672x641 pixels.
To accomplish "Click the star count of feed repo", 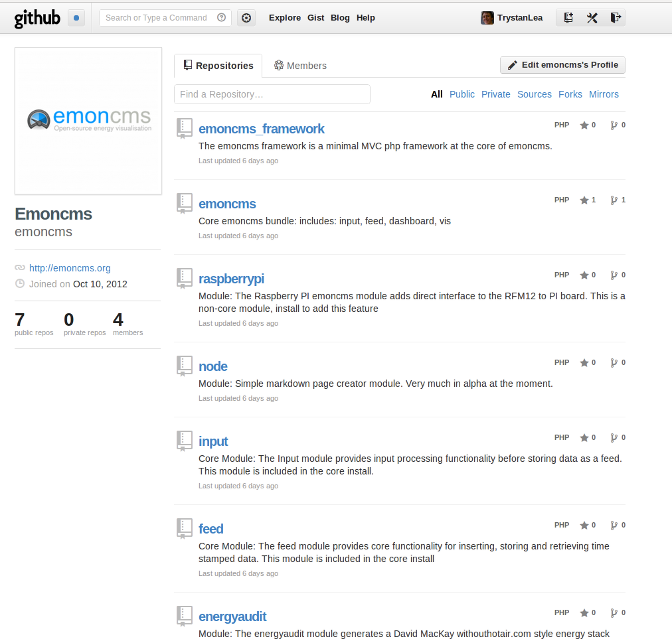I will pos(588,526).
